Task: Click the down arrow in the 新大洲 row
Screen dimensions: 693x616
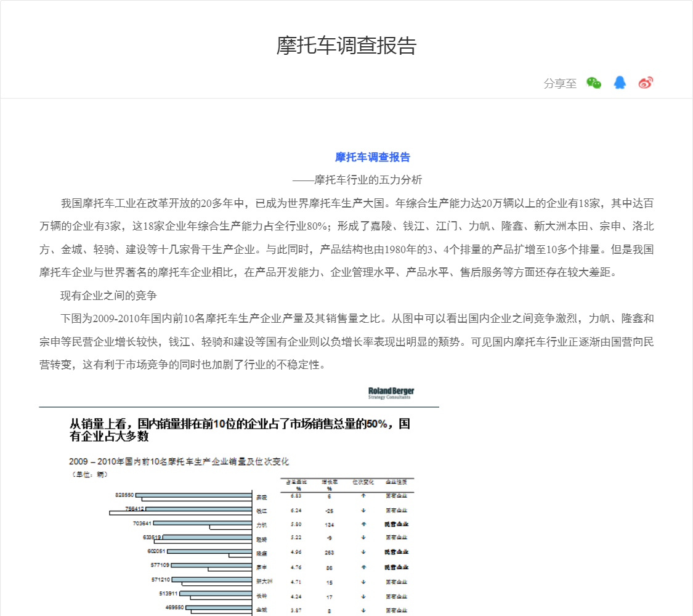Action: [363, 582]
